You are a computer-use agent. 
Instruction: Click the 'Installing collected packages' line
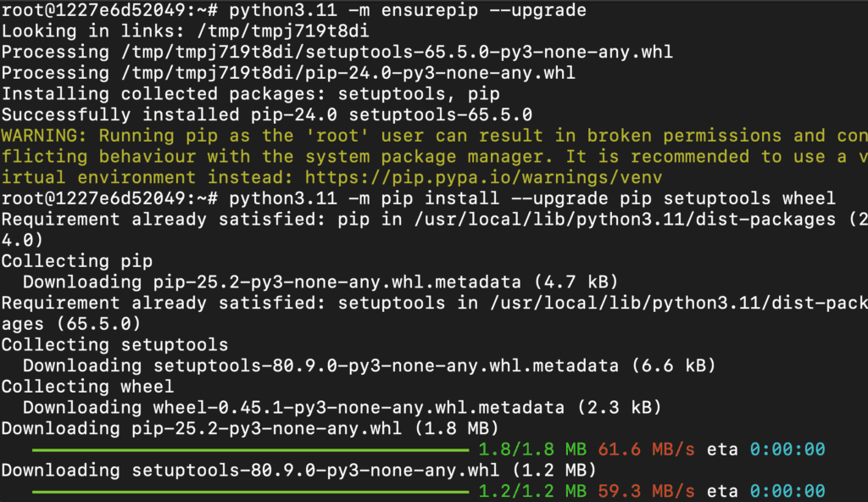coord(250,94)
